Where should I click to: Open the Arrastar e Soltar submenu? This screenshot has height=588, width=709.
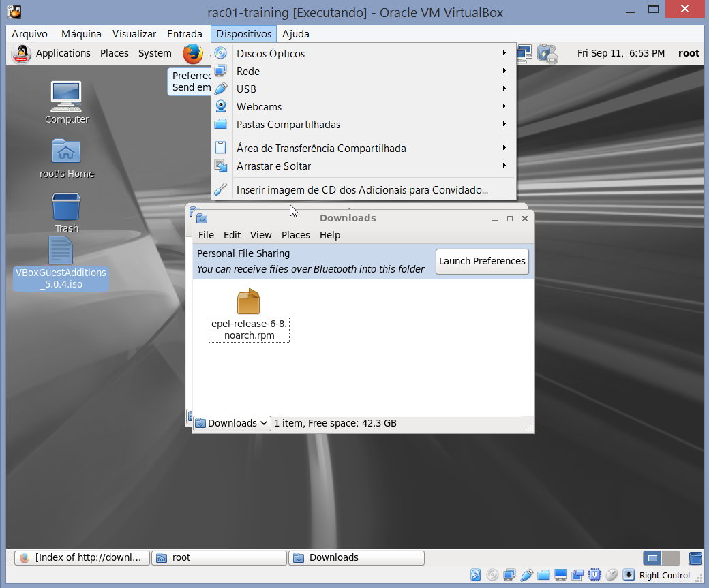363,166
